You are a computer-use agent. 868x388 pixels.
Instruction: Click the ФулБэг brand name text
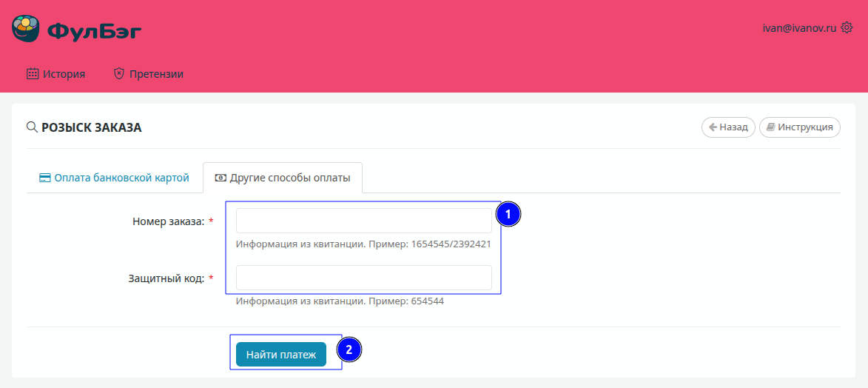(x=95, y=30)
